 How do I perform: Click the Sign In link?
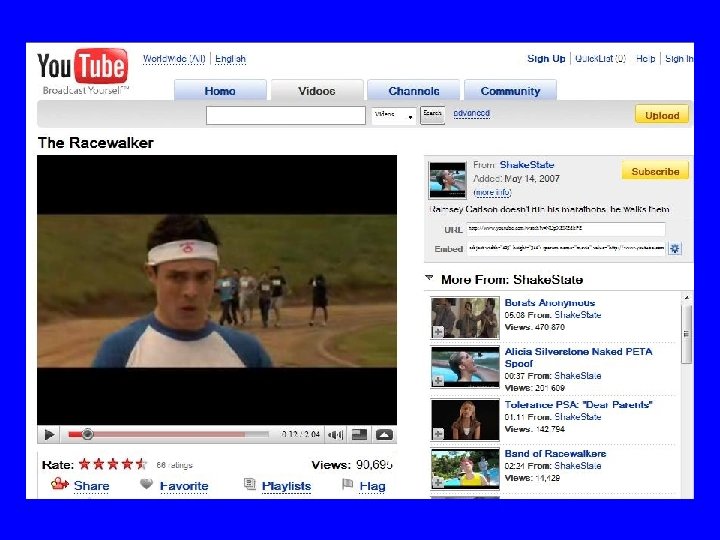pyautogui.click(x=679, y=59)
